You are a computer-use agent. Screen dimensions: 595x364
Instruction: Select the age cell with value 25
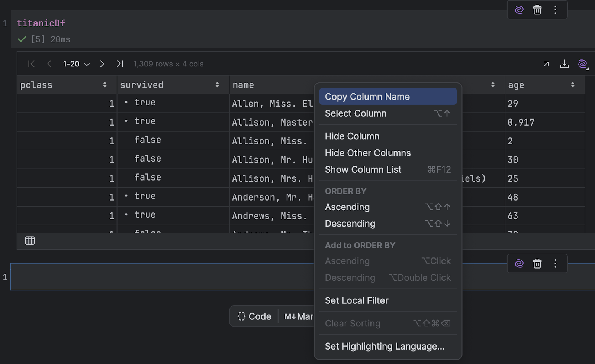(545, 178)
